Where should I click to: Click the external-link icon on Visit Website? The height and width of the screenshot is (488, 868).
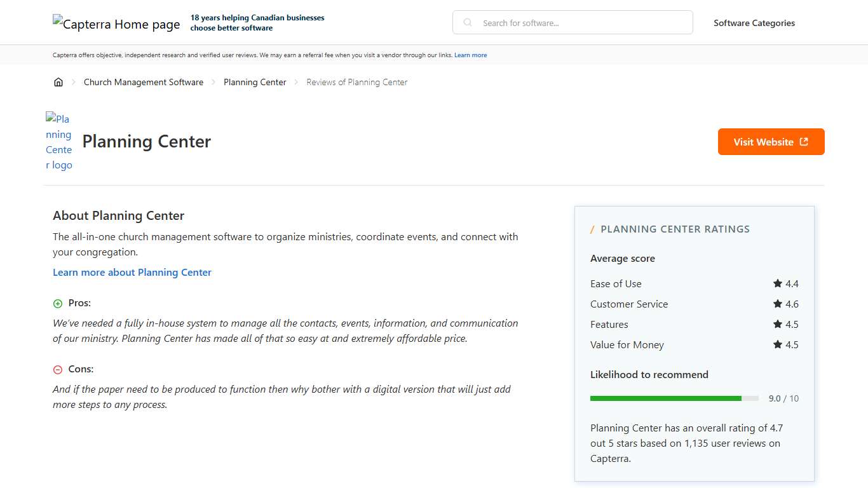pyautogui.click(x=803, y=142)
